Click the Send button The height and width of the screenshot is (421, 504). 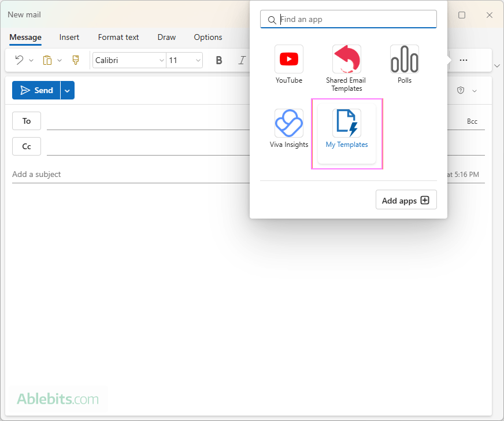point(36,90)
